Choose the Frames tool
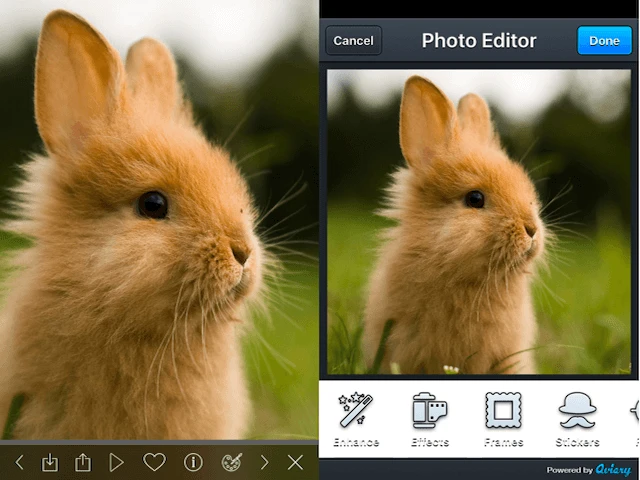The image size is (640, 480). click(503, 419)
